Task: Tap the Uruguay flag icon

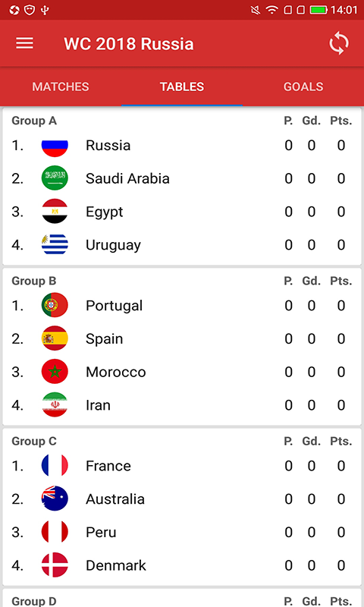Action: tap(55, 244)
